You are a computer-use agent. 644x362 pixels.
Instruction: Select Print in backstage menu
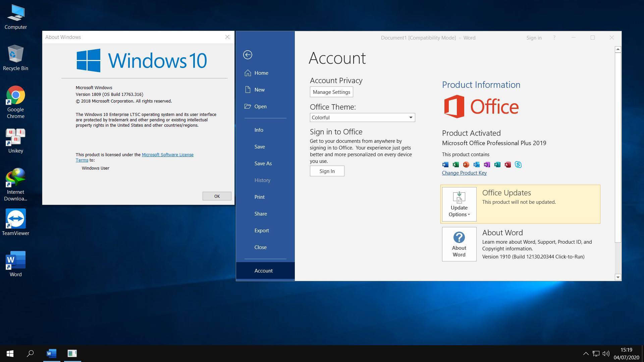(x=265, y=197)
